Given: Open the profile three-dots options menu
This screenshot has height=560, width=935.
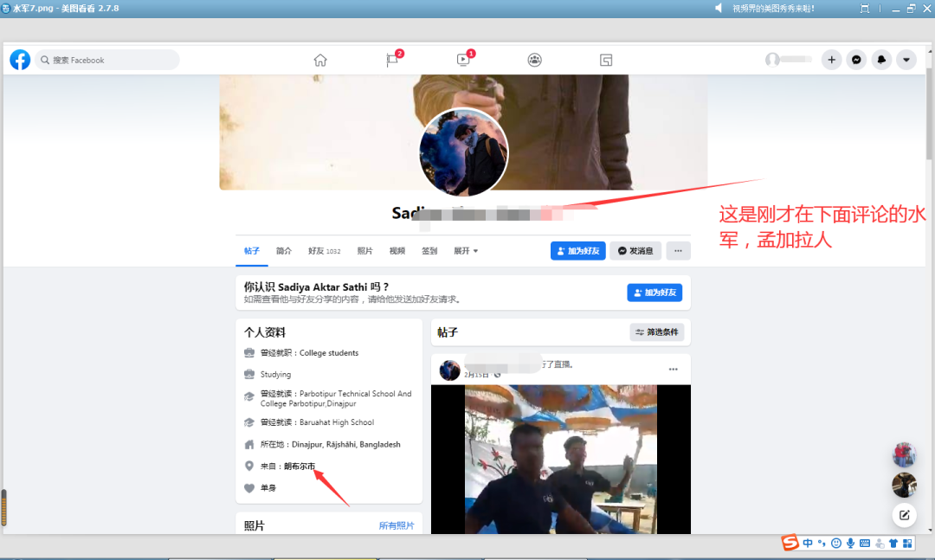Looking at the screenshot, I should tap(678, 251).
